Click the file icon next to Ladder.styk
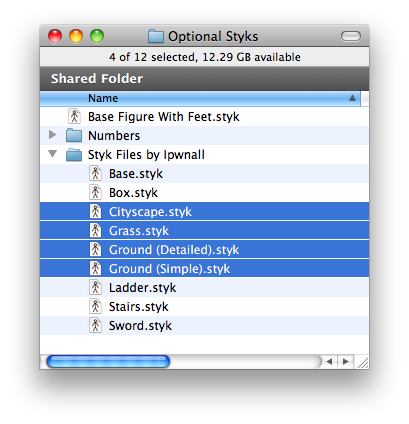The image size is (409, 424). click(95, 287)
